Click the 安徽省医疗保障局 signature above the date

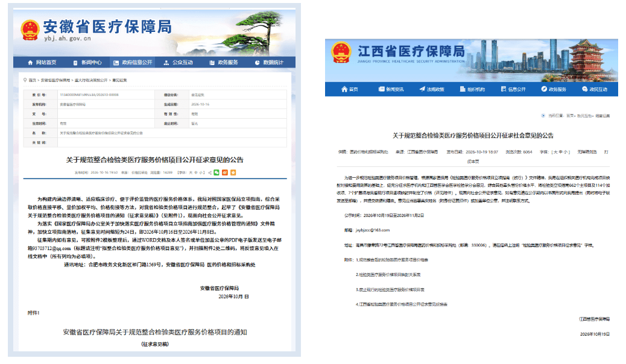(x=219, y=288)
